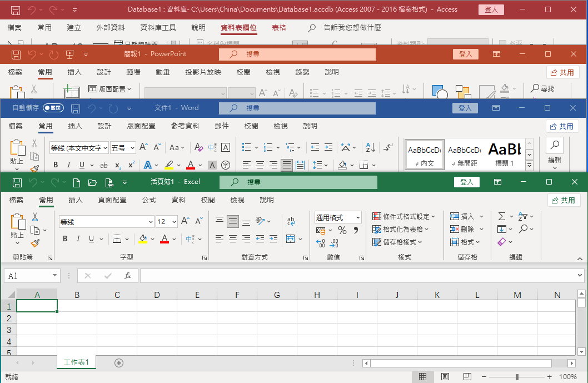Click the Sort A-Z icon in Word
The width and height of the screenshot is (588, 383).
[x=370, y=148]
